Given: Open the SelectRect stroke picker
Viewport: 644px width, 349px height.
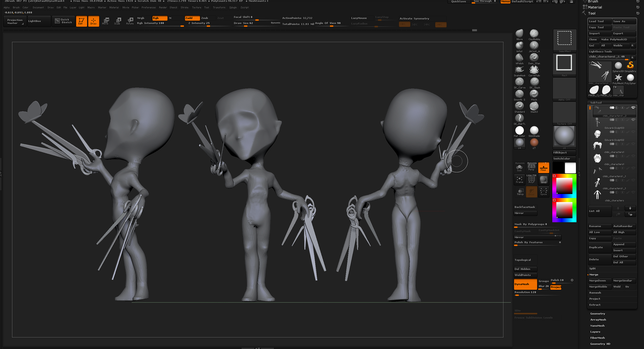Looking at the screenshot, I should point(565,40).
